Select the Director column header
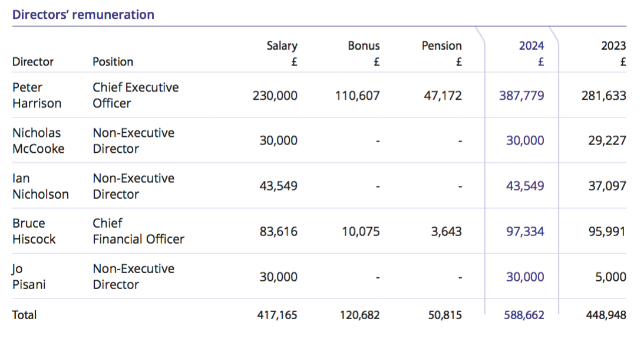The width and height of the screenshot is (644, 341). [x=33, y=62]
